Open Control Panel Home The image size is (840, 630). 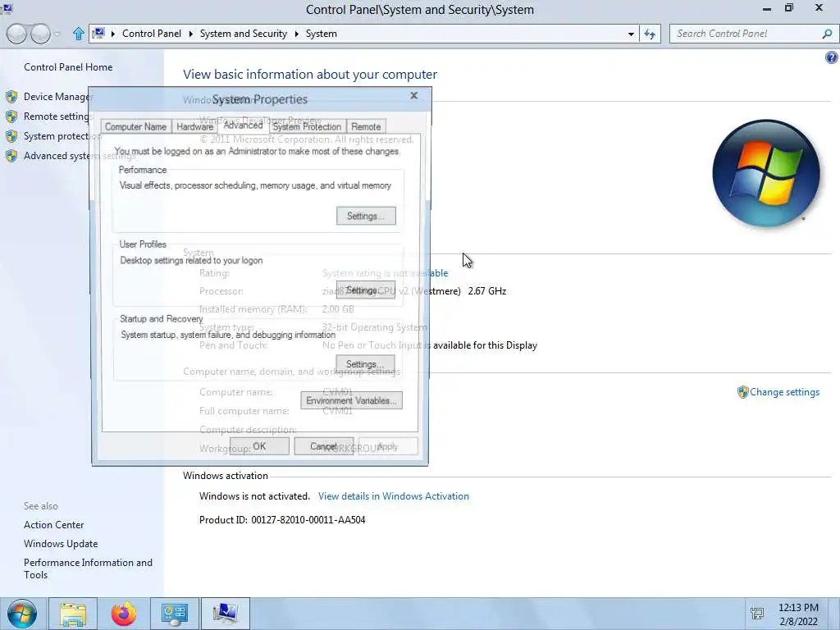(x=68, y=67)
